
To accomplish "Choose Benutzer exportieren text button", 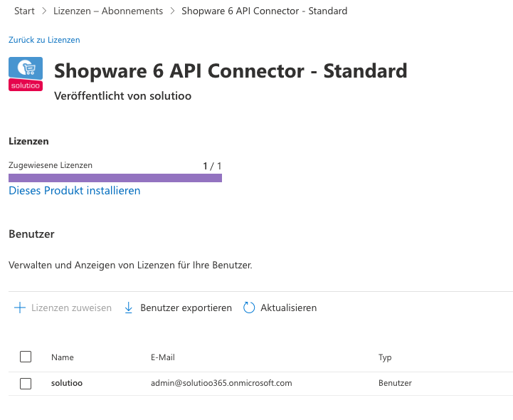I will tap(186, 308).
